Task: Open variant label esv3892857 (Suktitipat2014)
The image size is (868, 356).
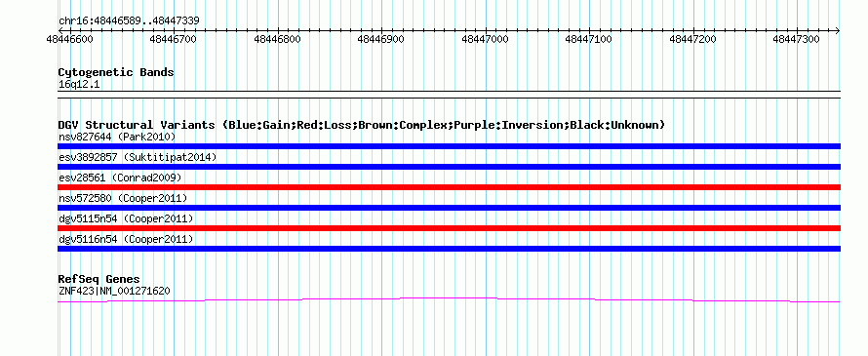Action: 138,157
